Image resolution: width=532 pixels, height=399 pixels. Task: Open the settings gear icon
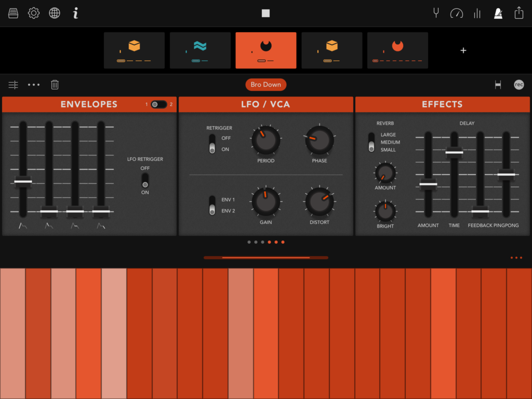point(34,14)
